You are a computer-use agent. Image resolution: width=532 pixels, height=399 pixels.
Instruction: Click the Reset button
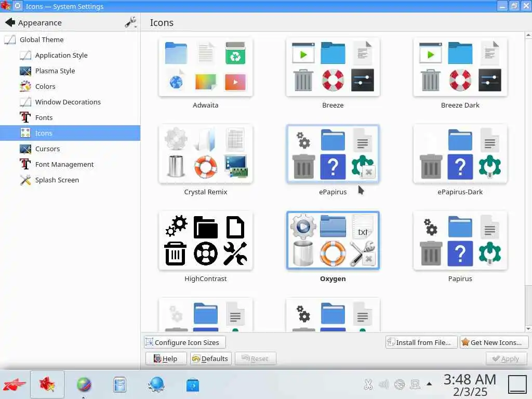click(256, 358)
